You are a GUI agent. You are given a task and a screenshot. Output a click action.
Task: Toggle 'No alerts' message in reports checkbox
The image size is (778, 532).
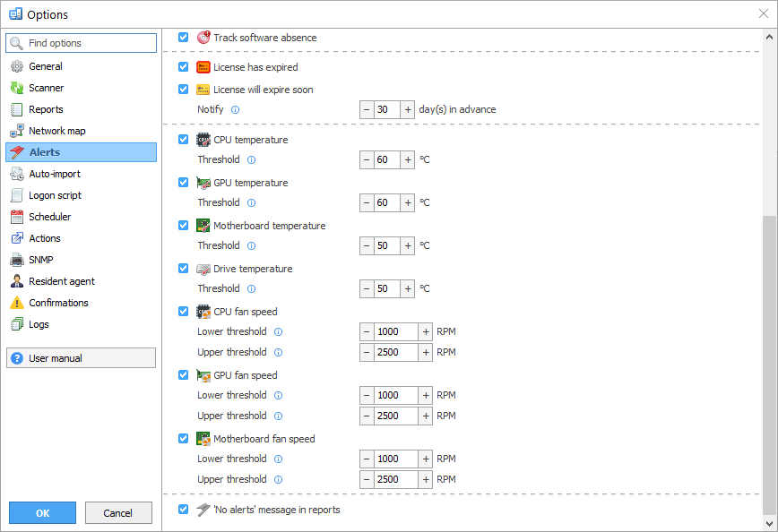click(184, 510)
